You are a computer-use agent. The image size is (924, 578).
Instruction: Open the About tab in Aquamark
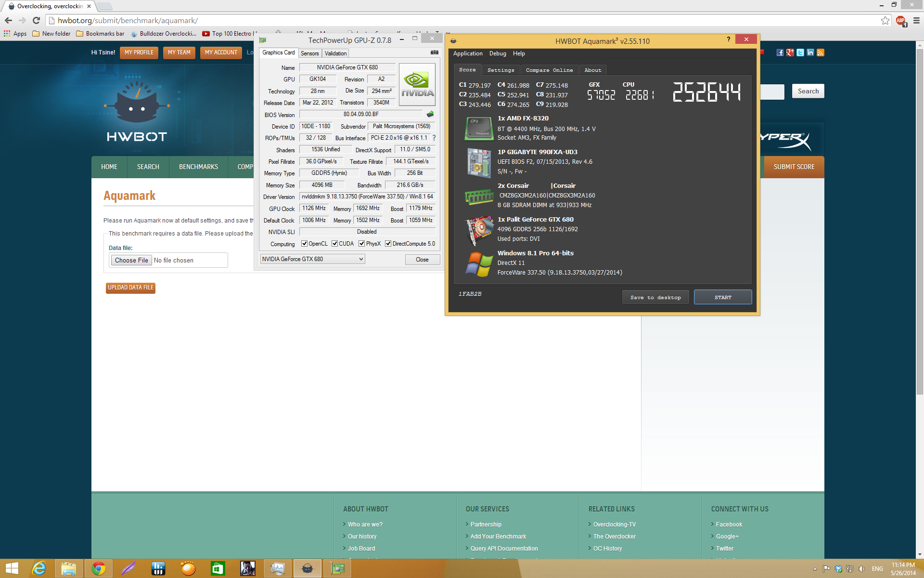[x=593, y=70]
